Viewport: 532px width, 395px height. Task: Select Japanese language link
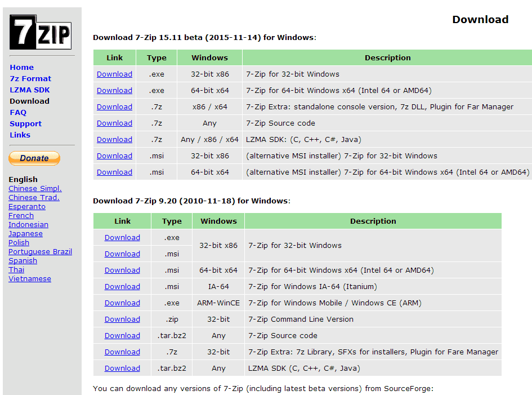pos(26,234)
